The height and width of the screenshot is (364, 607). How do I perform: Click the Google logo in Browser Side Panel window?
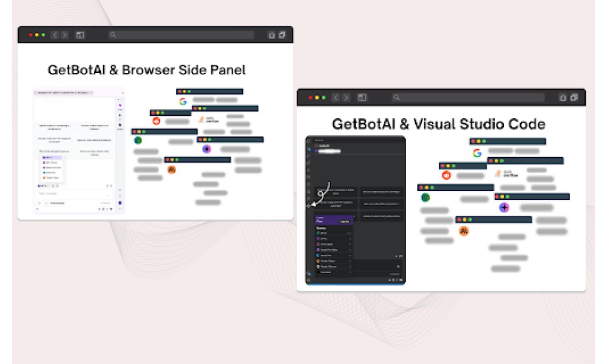click(183, 101)
